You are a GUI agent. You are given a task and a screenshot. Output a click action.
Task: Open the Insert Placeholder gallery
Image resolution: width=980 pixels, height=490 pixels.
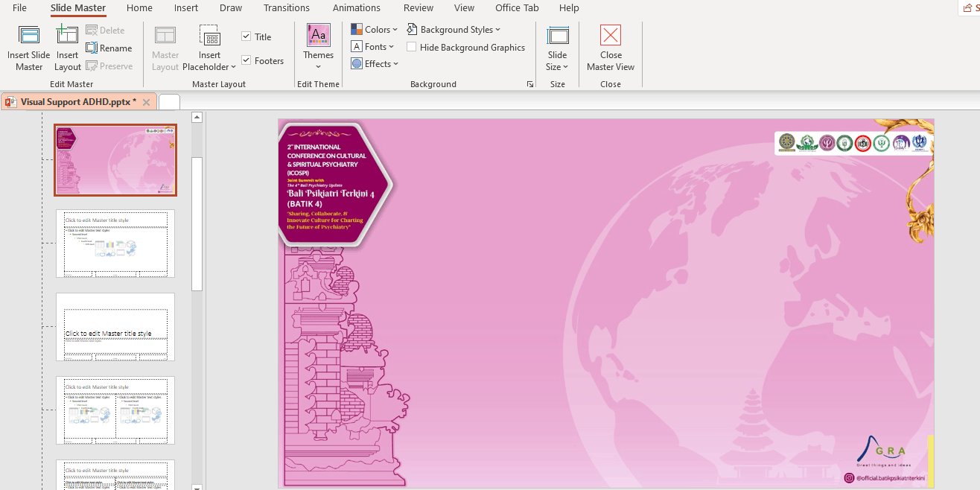209,48
